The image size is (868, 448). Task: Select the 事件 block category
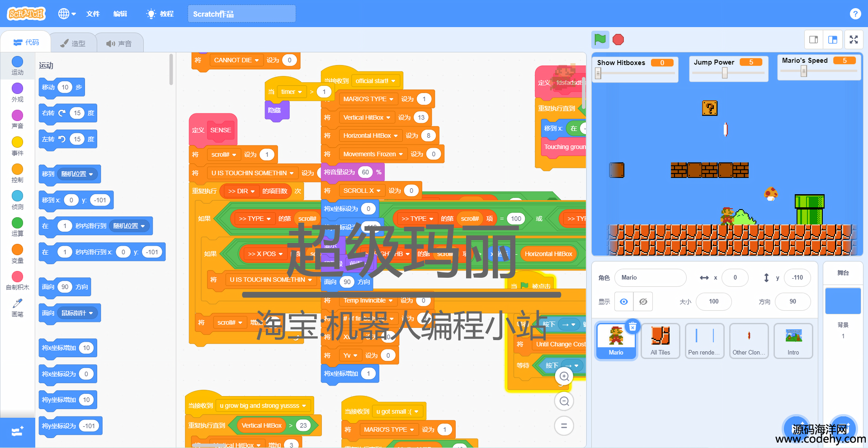point(17,146)
